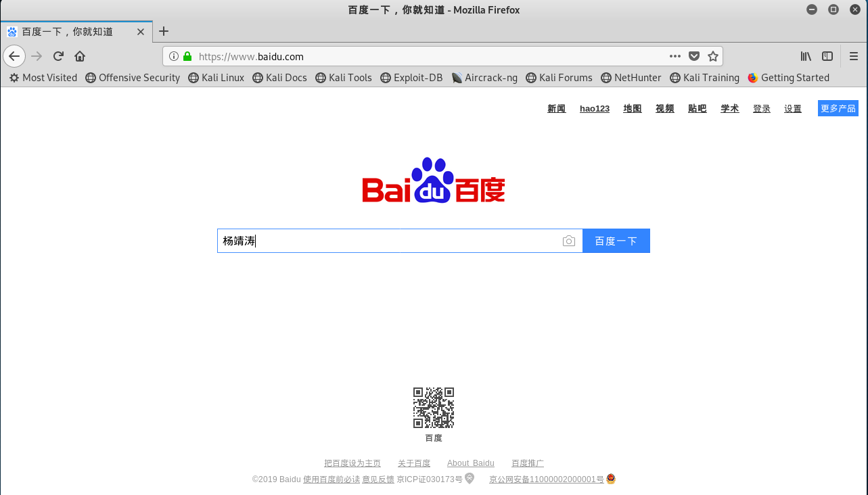
Task: Open page actions three-dot menu
Action: (x=675, y=56)
